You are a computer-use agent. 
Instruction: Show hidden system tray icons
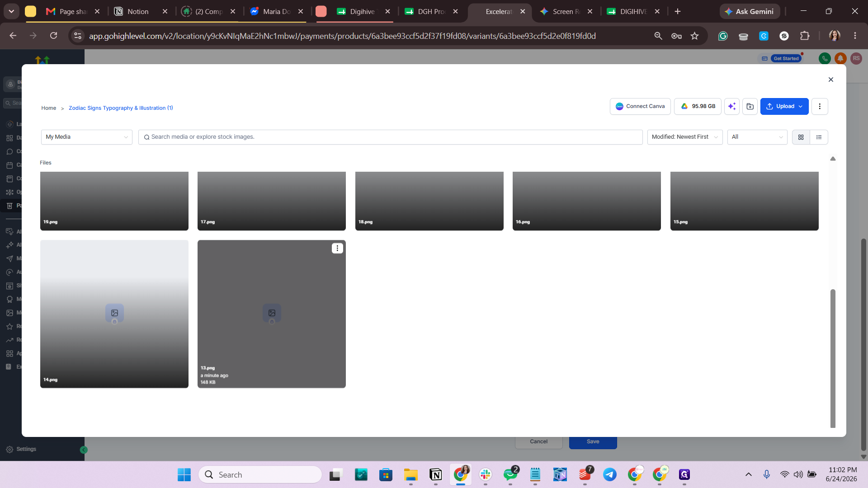[x=749, y=474]
